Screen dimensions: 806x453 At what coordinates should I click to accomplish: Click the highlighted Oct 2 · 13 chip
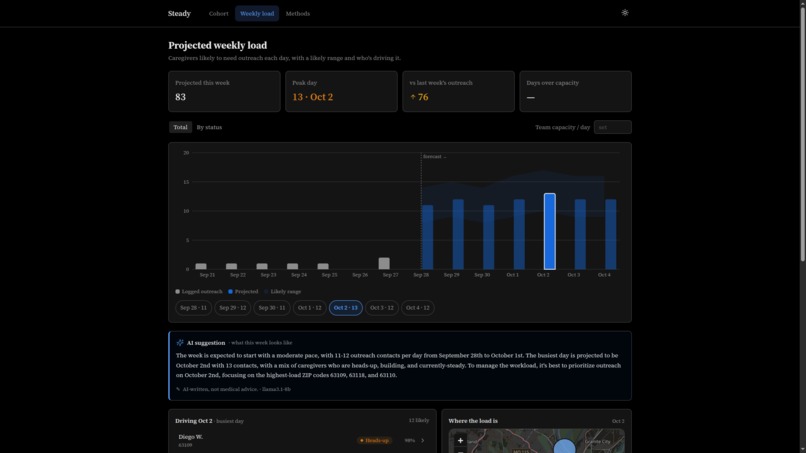click(x=345, y=307)
